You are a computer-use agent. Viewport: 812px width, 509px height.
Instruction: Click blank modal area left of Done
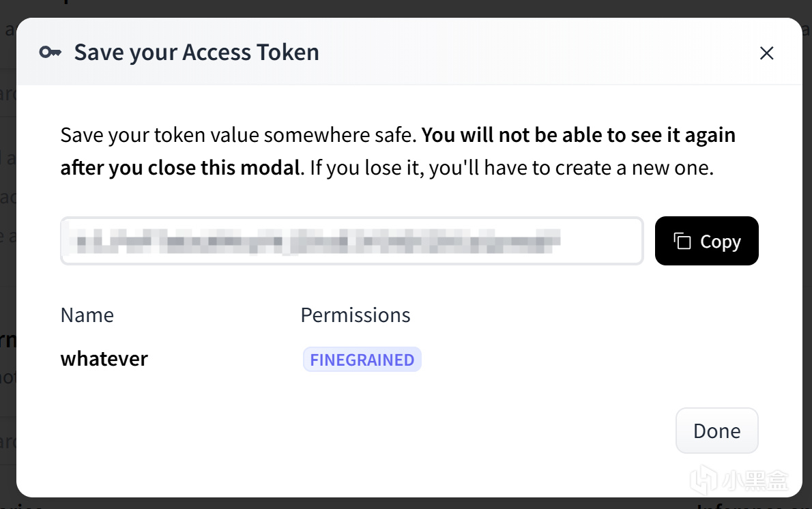(409, 431)
